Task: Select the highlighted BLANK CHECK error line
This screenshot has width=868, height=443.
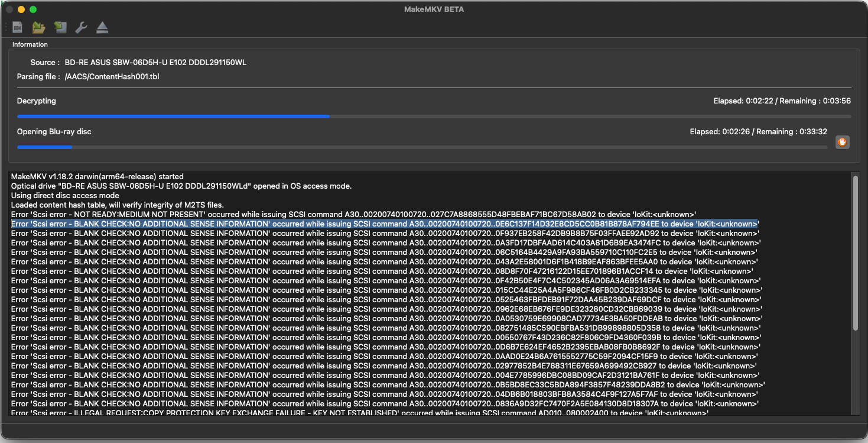Action: [x=384, y=224]
